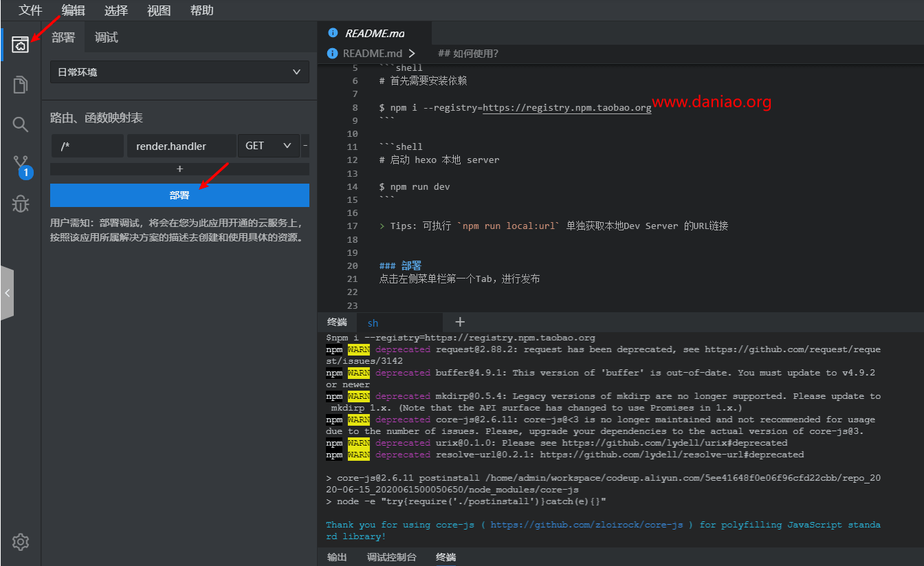Open the file explorer icon in sidebar
Viewport: 924px width, 566px height.
click(21, 85)
